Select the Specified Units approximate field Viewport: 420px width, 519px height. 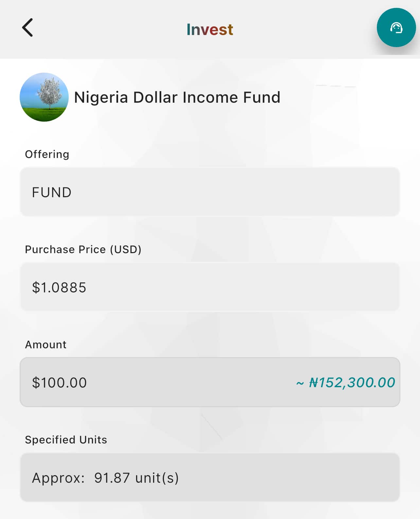click(210, 477)
